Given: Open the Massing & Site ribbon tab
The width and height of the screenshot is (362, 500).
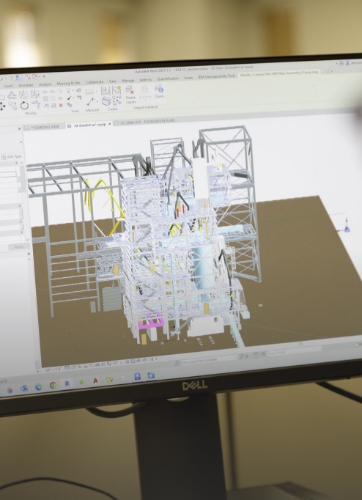Looking at the screenshot, I should pyautogui.click(x=68, y=83).
